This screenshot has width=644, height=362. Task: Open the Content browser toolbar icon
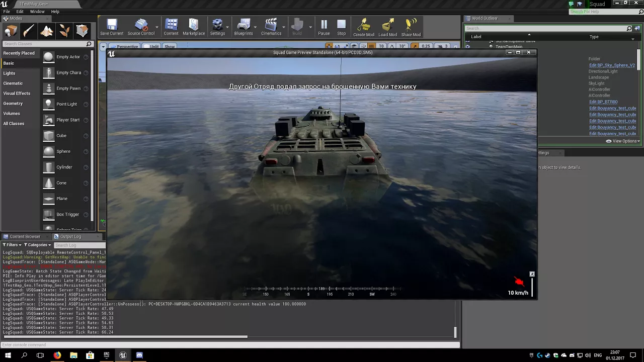click(x=171, y=27)
